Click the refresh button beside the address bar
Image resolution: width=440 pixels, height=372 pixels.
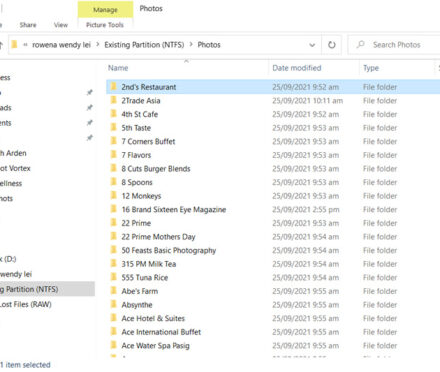click(332, 45)
